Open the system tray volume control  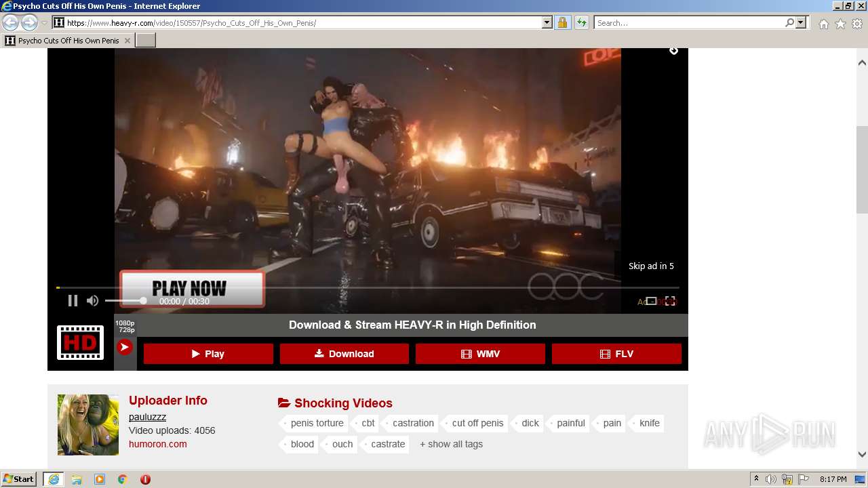771,479
